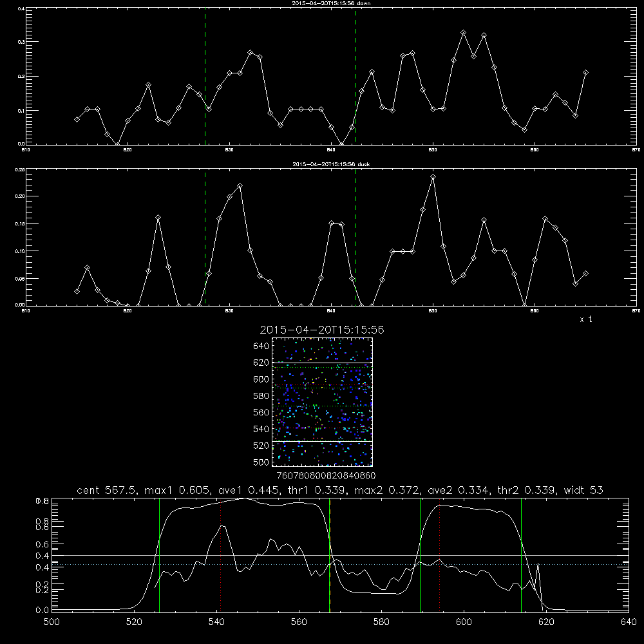The height and width of the screenshot is (644, 644).
Task: Click the '580' label on image y-axis
Action: 261,396
